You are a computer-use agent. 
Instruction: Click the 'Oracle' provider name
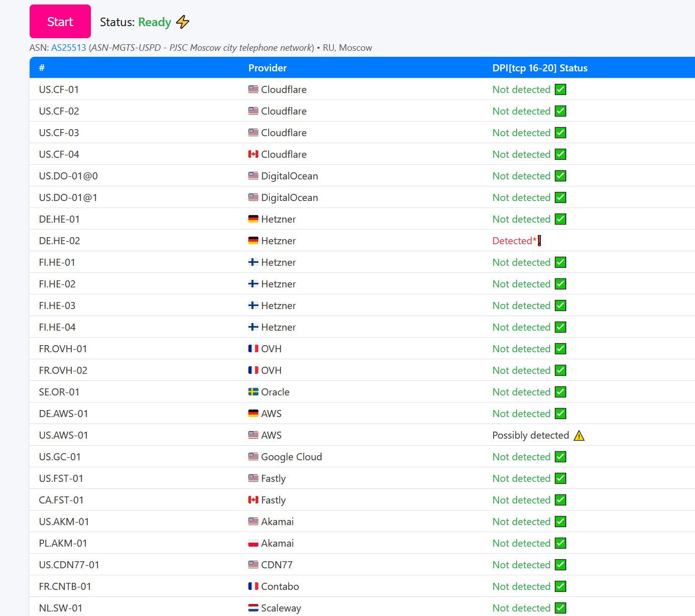(x=275, y=392)
